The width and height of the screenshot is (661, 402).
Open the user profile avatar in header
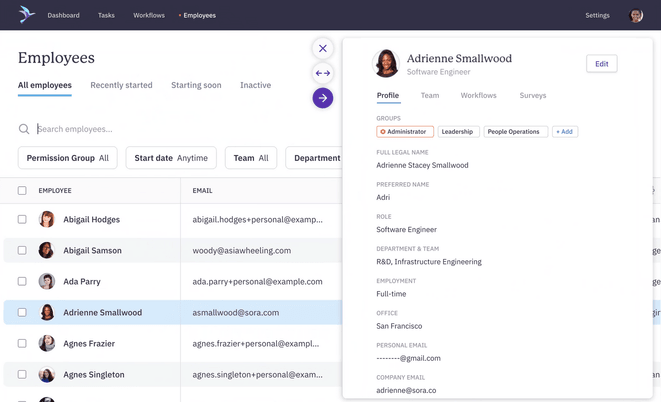(636, 16)
